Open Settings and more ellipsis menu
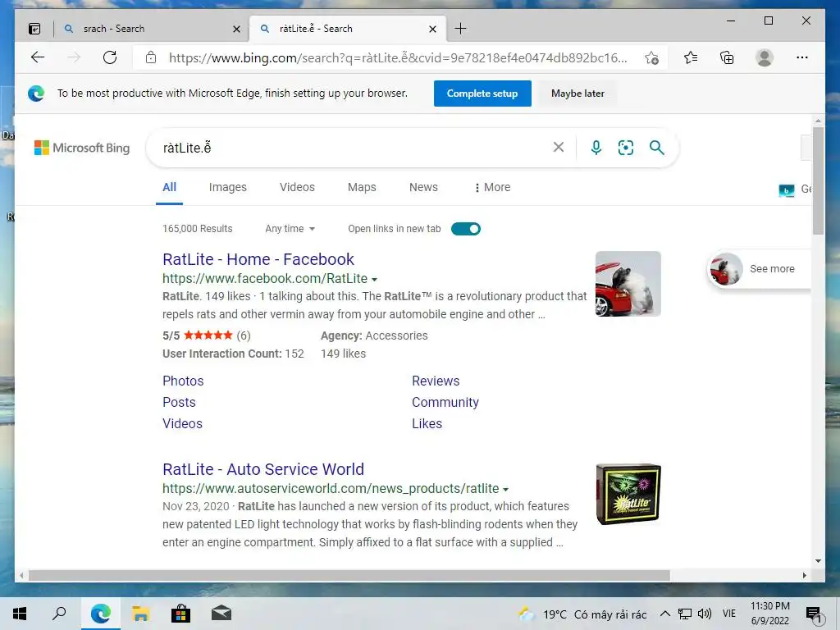The image size is (840, 630). [x=802, y=57]
